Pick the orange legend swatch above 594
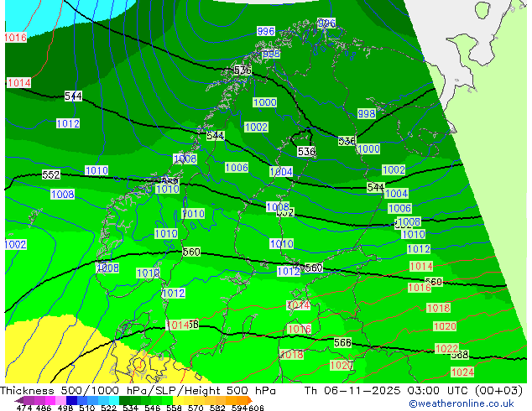 pyautogui.click(x=243, y=400)
